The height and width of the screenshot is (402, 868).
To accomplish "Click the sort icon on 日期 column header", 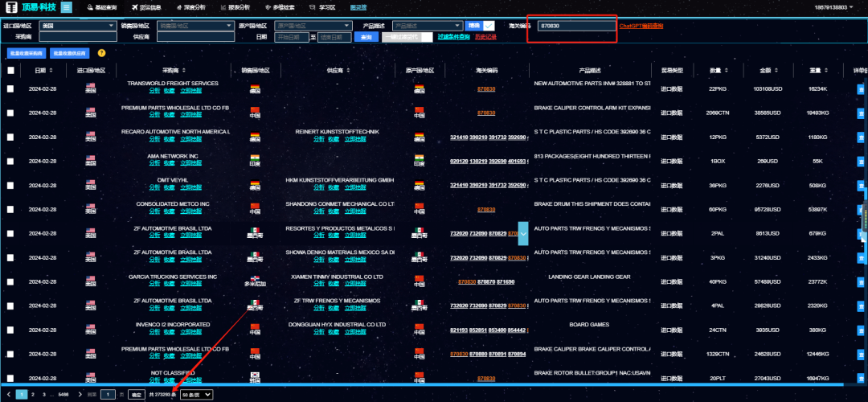I will point(51,70).
